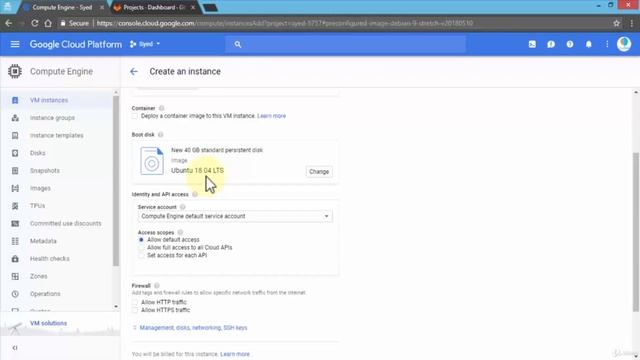
Task: Select VM instances in the sidebar
Action: (x=49, y=100)
